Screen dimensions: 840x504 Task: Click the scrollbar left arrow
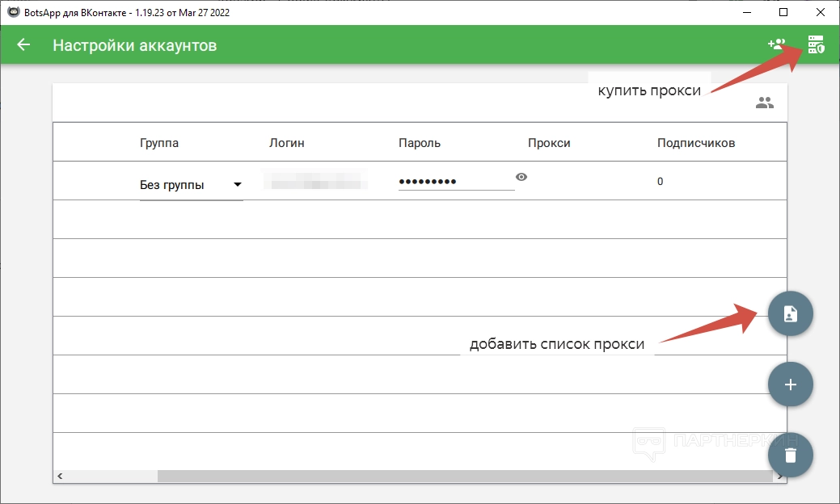pyautogui.click(x=60, y=477)
